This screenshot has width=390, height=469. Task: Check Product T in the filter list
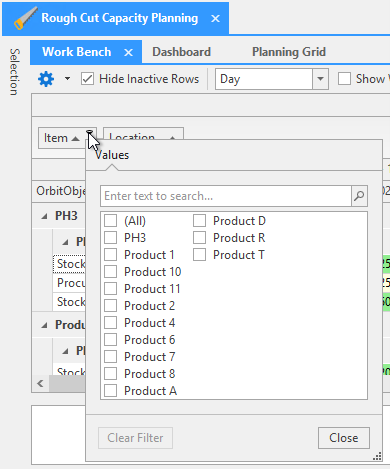tap(199, 255)
